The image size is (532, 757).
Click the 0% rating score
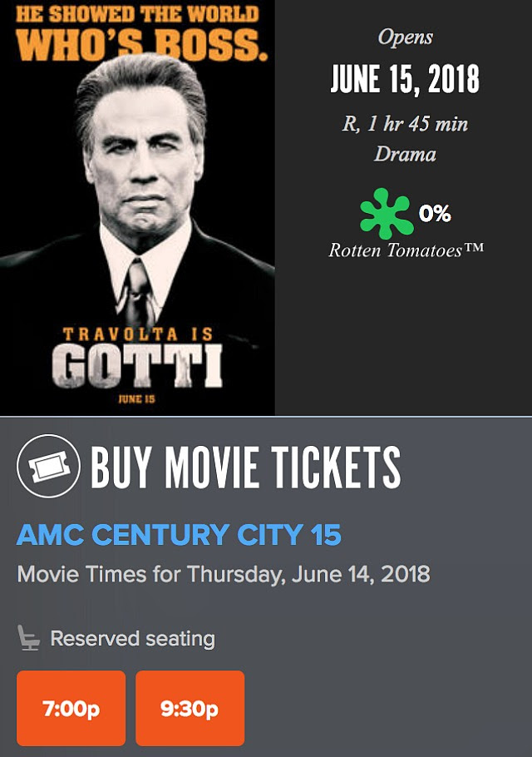pyautogui.click(x=435, y=214)
